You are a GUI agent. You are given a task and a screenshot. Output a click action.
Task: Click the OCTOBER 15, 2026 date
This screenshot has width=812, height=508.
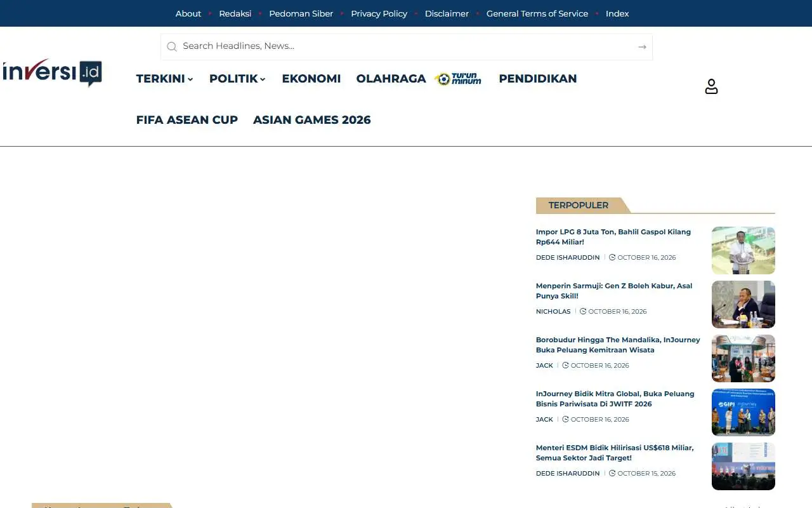[646, 474]
